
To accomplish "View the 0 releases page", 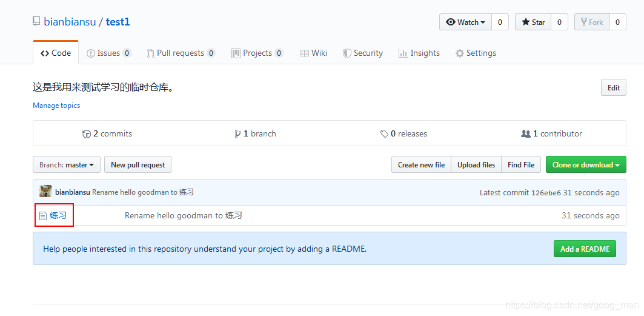I will [x=403, y=133].
